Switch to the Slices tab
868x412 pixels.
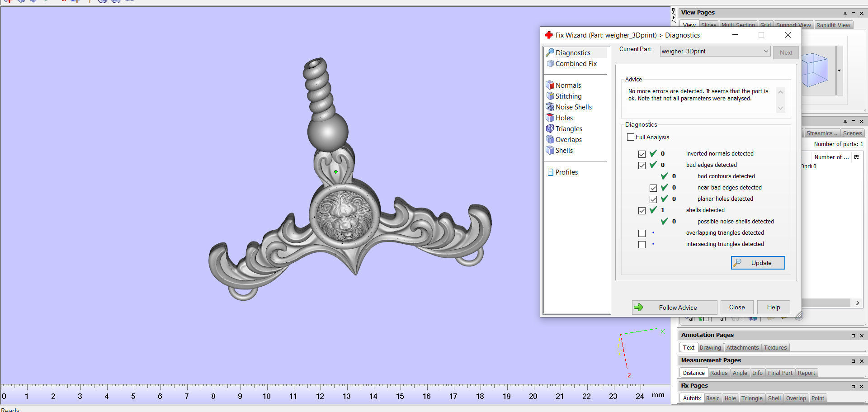[x=708, y=25]
